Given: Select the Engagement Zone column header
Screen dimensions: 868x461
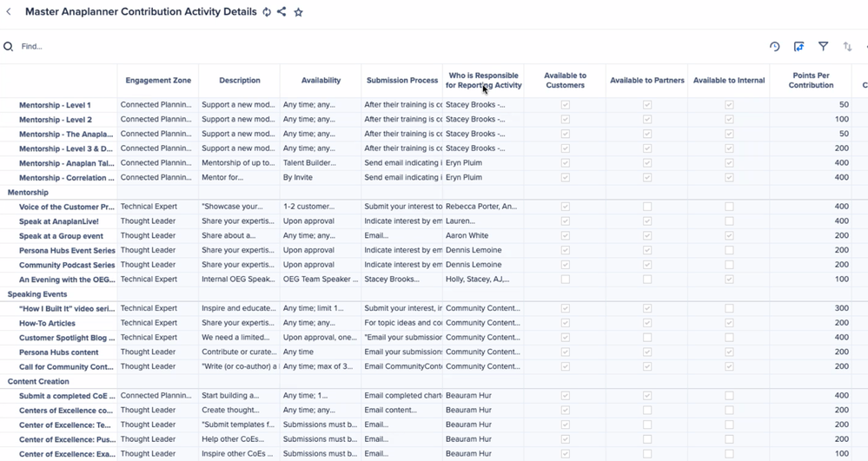Looking at the screenshot, I should tap(158, 80).
